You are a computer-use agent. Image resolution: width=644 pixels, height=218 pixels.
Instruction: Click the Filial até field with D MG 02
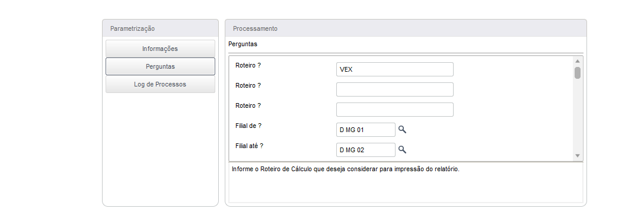coord(365,150)
